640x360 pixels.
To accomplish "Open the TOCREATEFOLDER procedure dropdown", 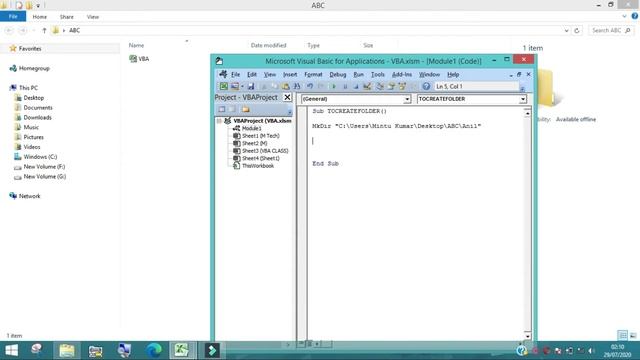I will (523, 99).
